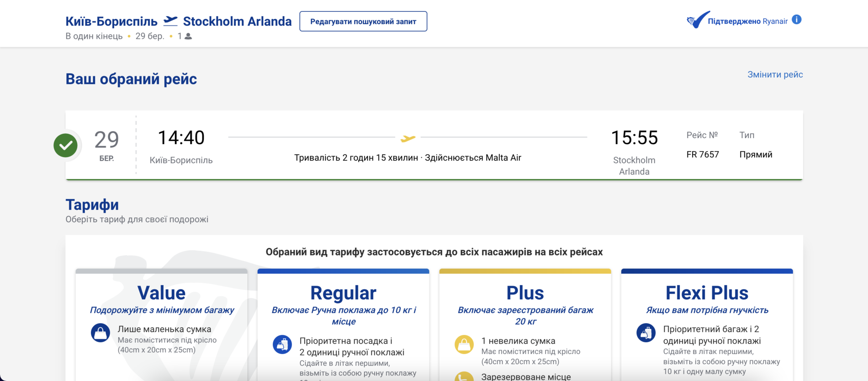Image resolution: width=868 pixels, height=381 pixels.
Task: Click the green checkmark on selected flight
Action: [x=65, y=146]
